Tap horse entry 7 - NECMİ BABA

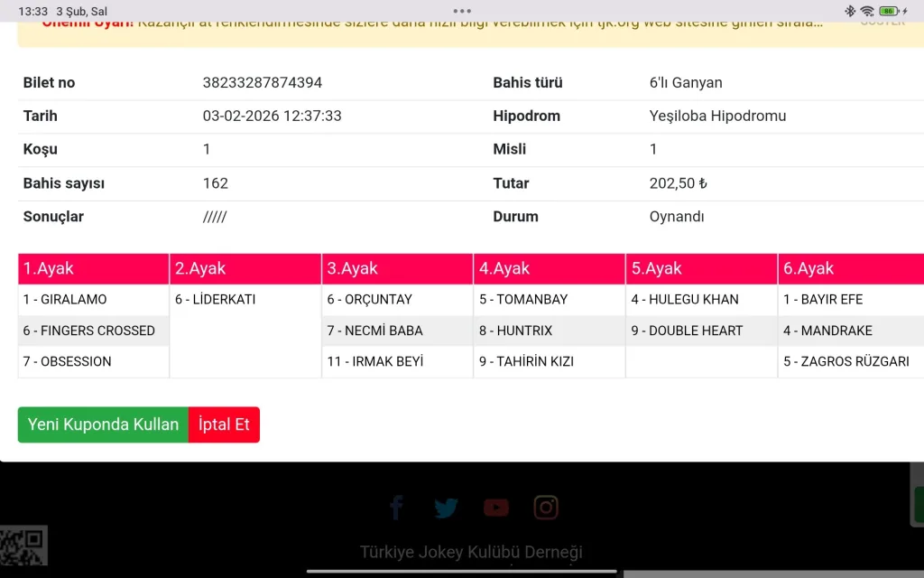coord(374,331)
